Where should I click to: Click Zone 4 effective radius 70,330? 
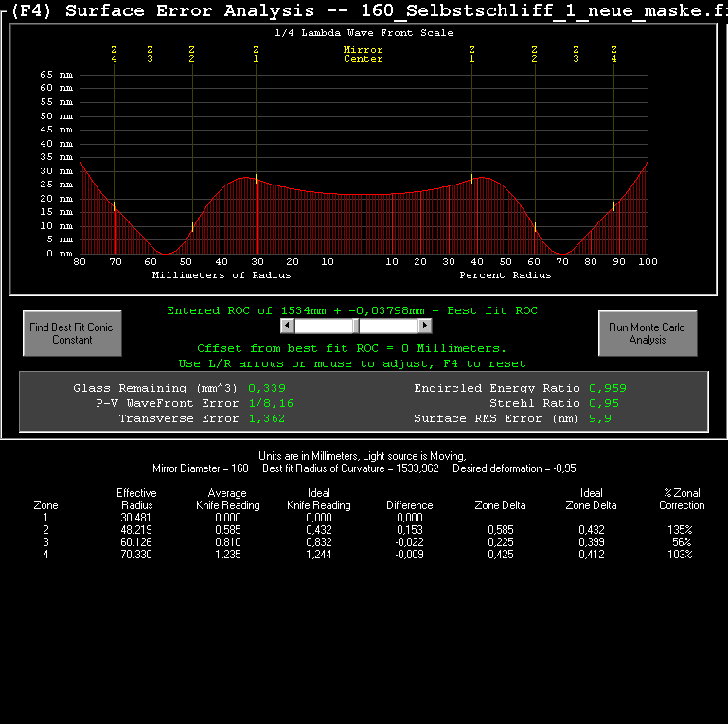[136, 555]
